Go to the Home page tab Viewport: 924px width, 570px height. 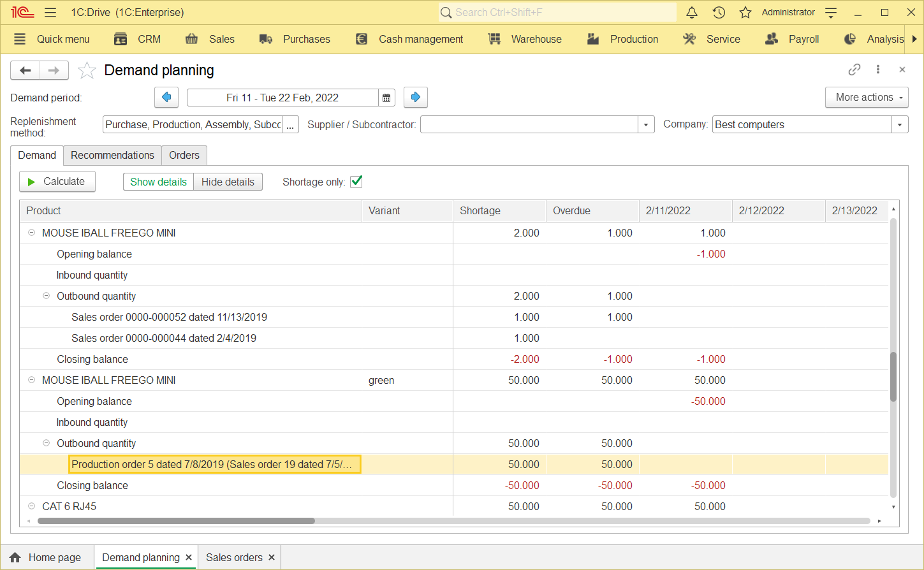(x=46, y=557)
